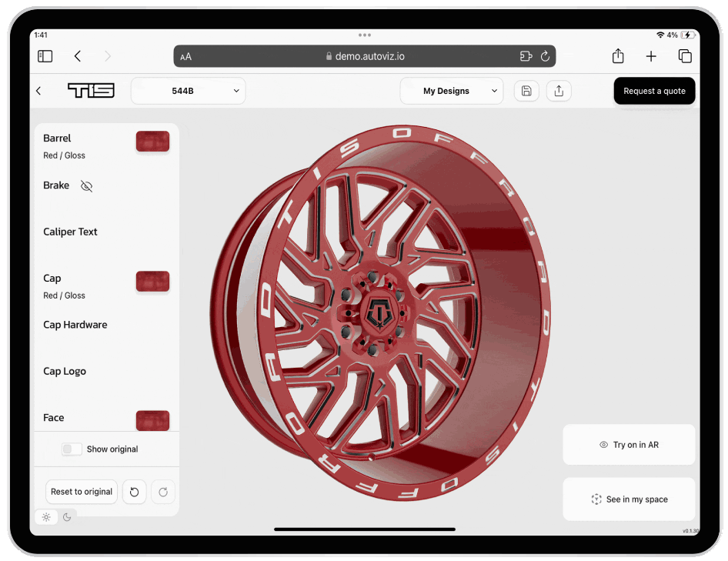Open Safari's share sheet icon
The image size is (728, 561).
pos(617,56)
